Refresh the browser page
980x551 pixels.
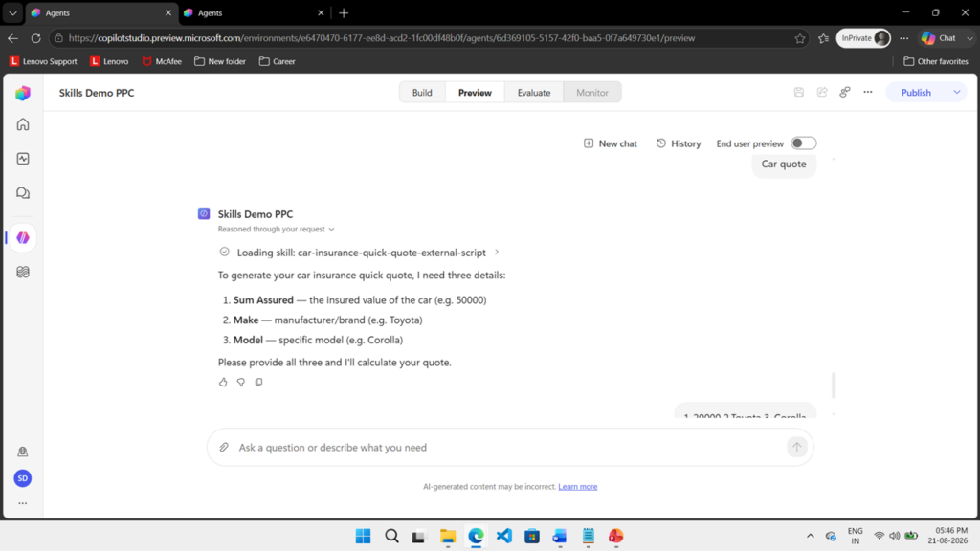pyautogui.click(x=36, y=38)
